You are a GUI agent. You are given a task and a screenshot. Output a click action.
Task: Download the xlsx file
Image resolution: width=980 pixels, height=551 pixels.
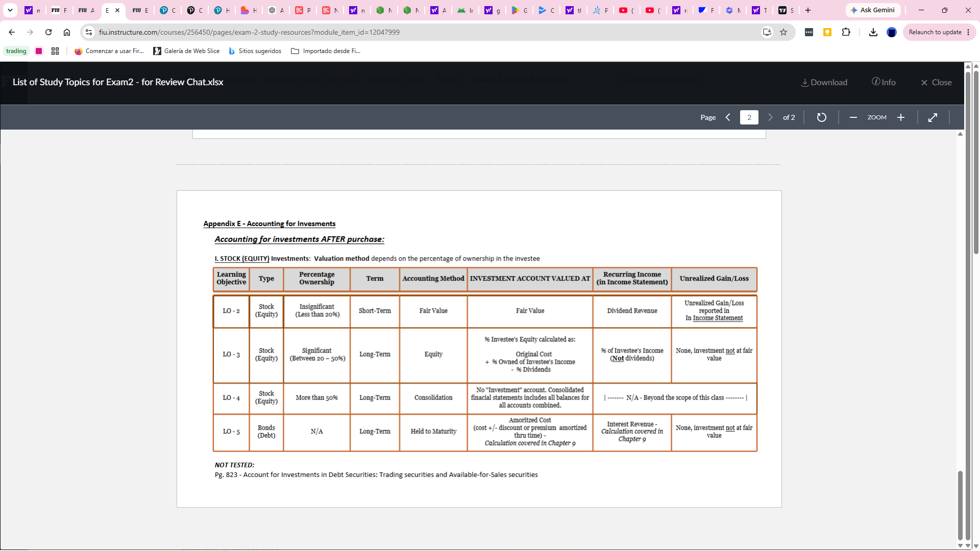point(824,82)
